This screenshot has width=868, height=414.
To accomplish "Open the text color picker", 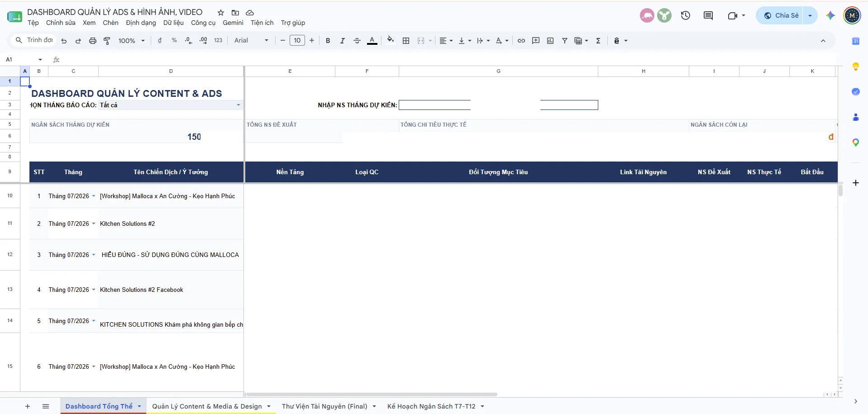I will (372, 41).
